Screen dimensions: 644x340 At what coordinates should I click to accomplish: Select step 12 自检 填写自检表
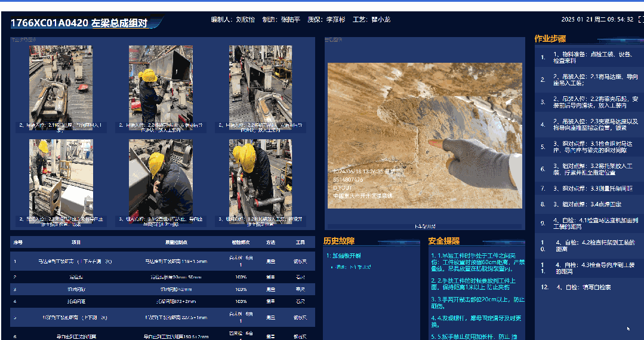(588, 287)
